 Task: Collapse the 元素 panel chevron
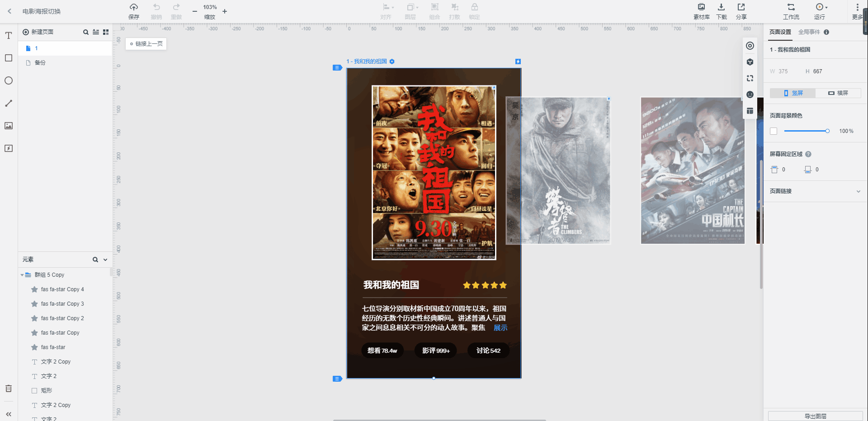point(105,260)
